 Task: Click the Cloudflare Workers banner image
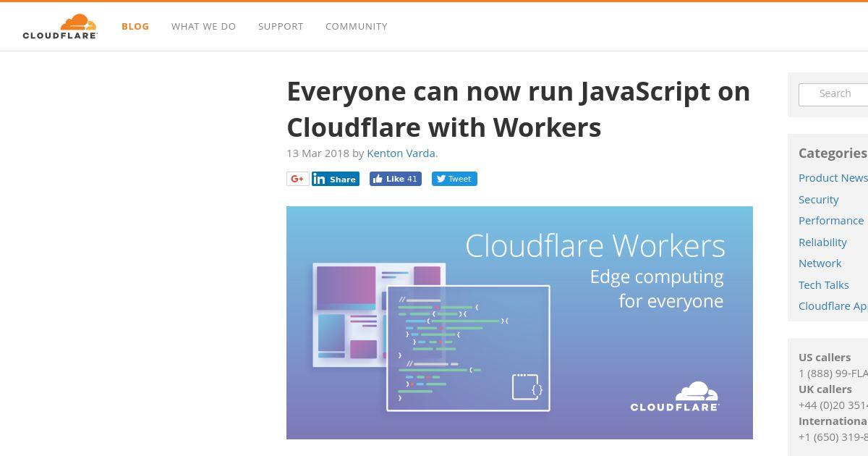(x=519, y=323)
